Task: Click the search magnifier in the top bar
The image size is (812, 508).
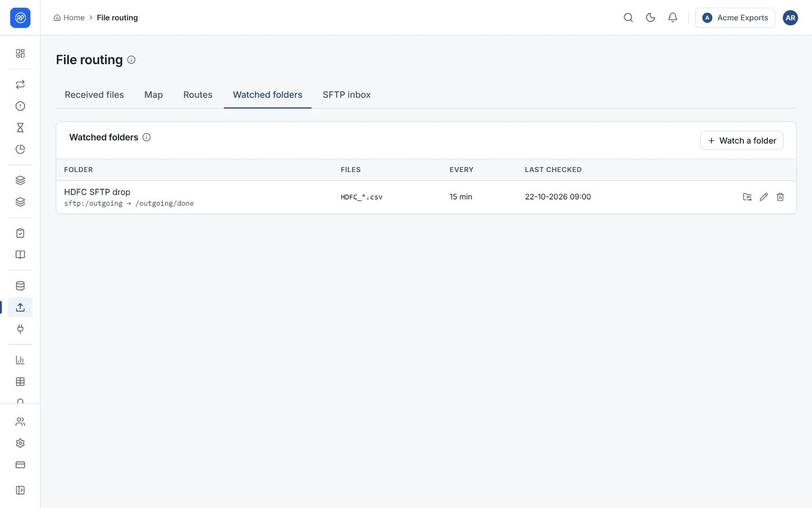Action: click(628, 18)
